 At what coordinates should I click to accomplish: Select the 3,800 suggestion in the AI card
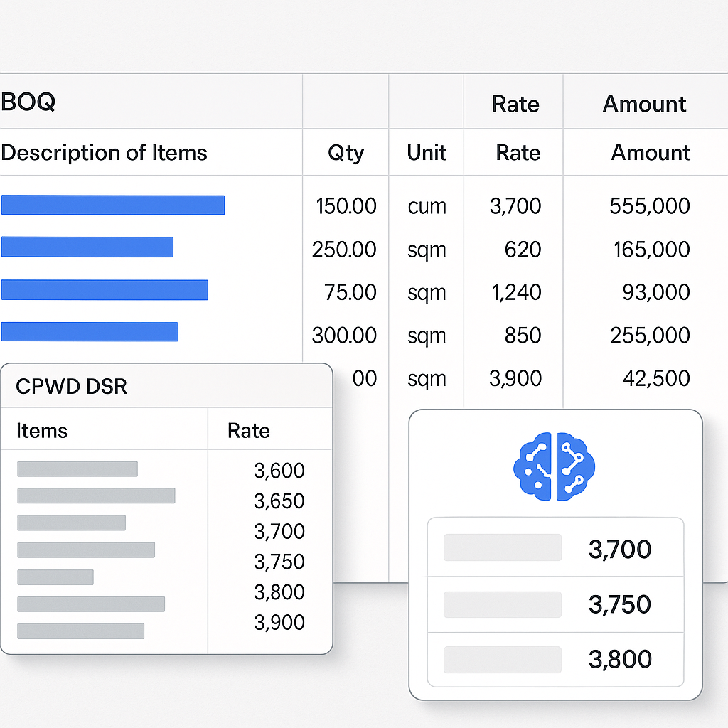(555, 659)
